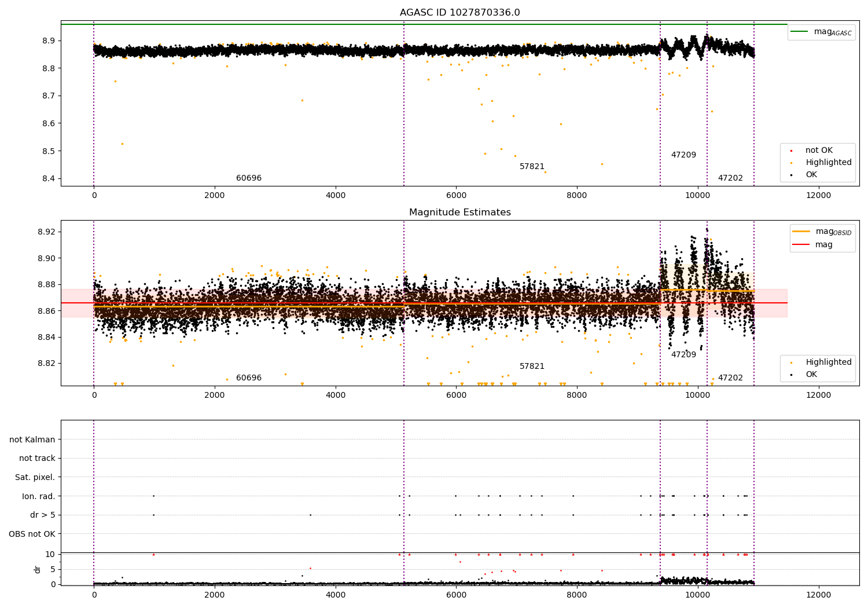
Task: Click the 8.7 y-axis tick label
Action: click(49, 96)
